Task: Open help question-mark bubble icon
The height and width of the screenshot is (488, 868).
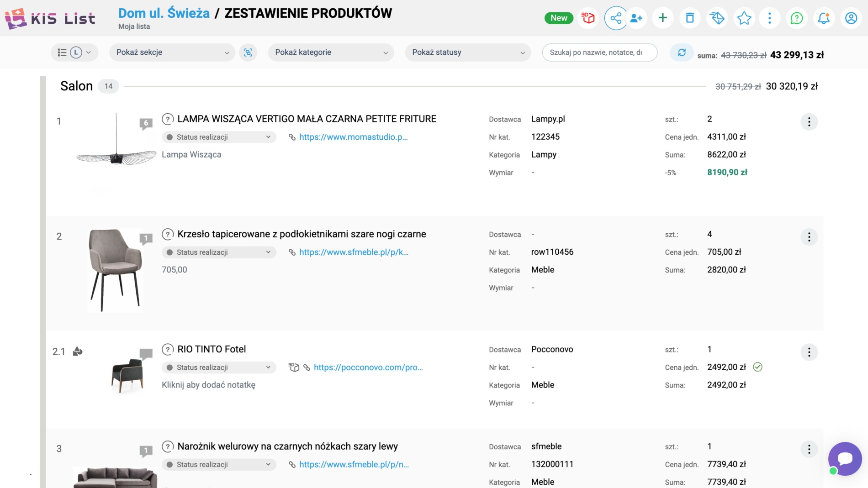Action: tap(797, 18)
